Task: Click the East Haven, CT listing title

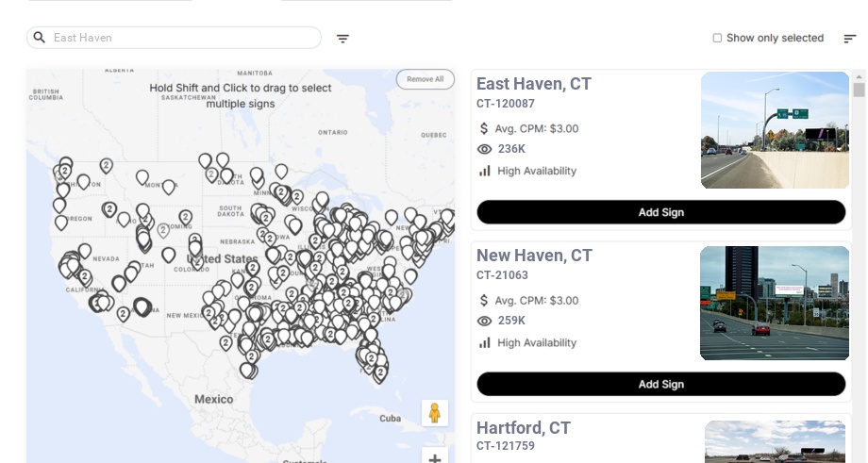Action: pos(533,84)
